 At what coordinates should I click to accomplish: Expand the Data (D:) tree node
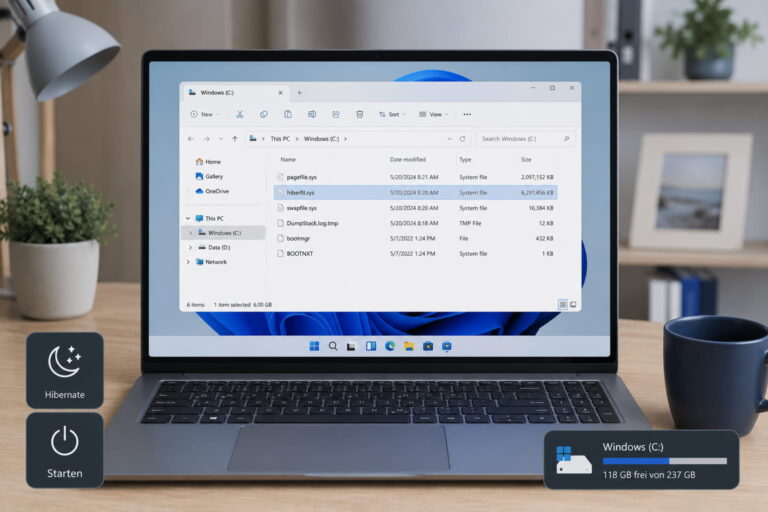click(x=191, y=248)
